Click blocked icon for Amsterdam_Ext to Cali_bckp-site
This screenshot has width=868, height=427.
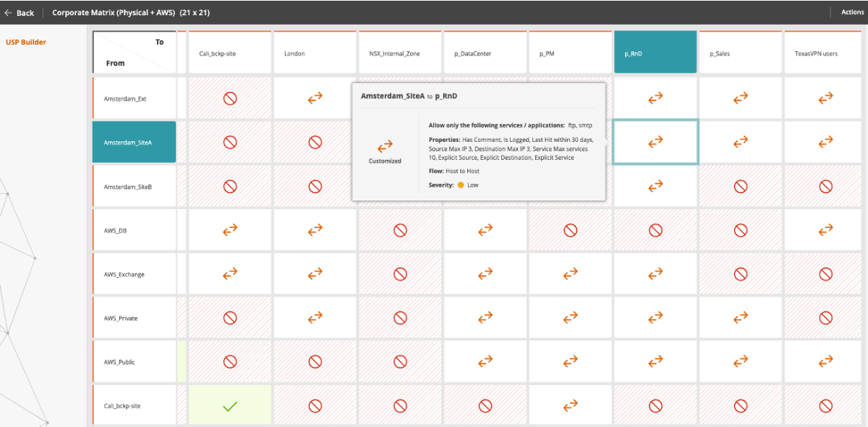(230, 98)
